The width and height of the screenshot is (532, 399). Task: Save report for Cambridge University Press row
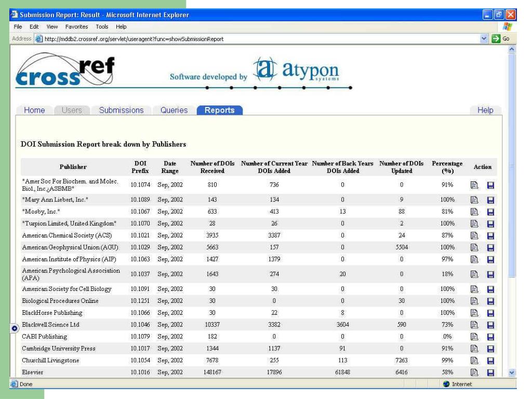[x=490, y=349]
